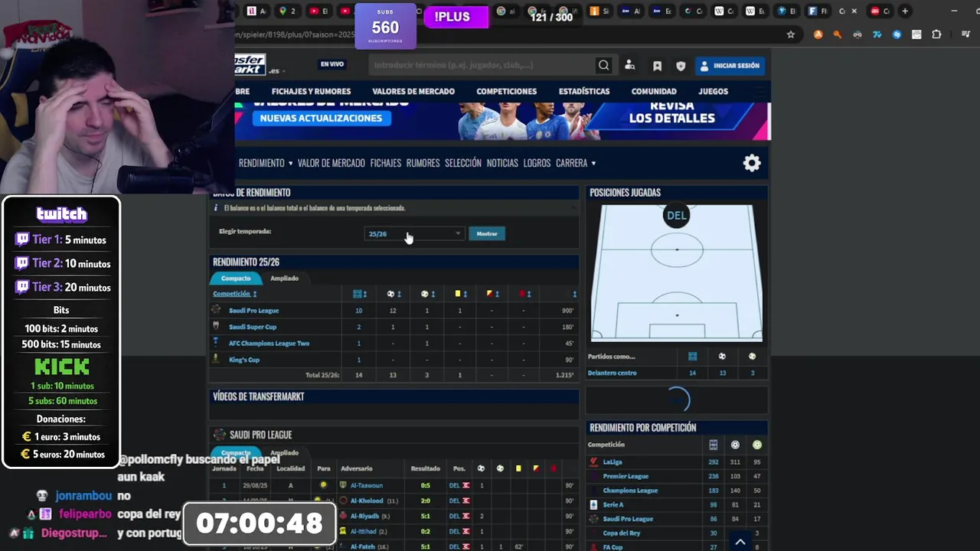Open AFC Champions League Two link
The width and height of the screenshot is (980, 551).
(x=269, y=344)
